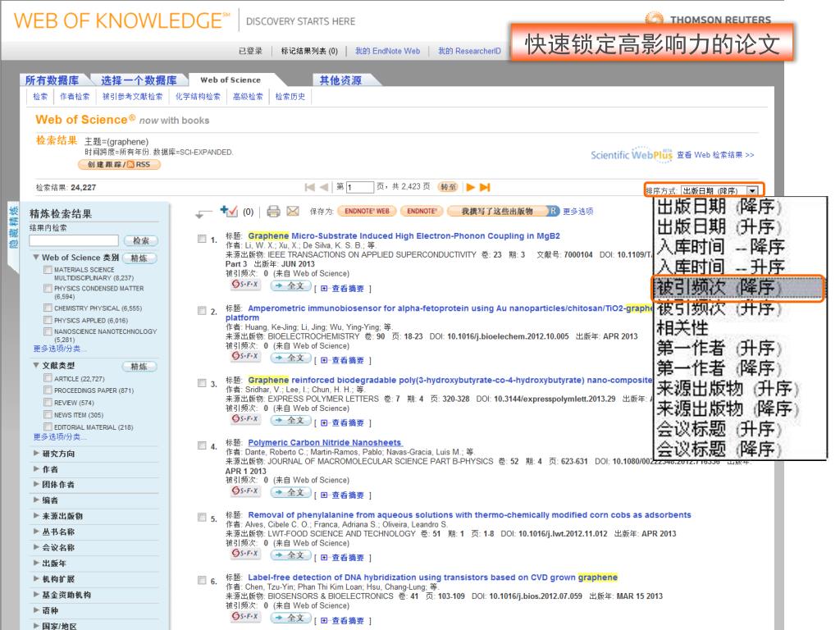Click S·F·X icon of result 3
Screen dimensions: 840x630
244,419
